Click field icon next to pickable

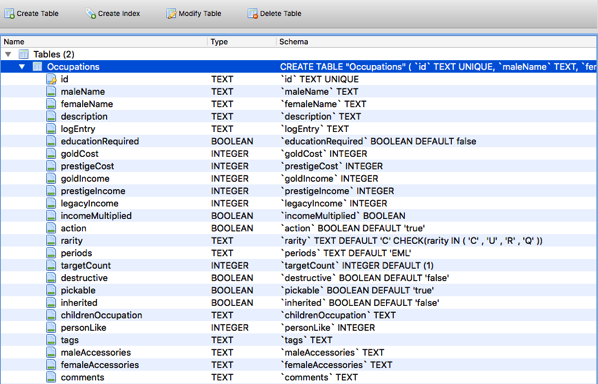[51, 290]
